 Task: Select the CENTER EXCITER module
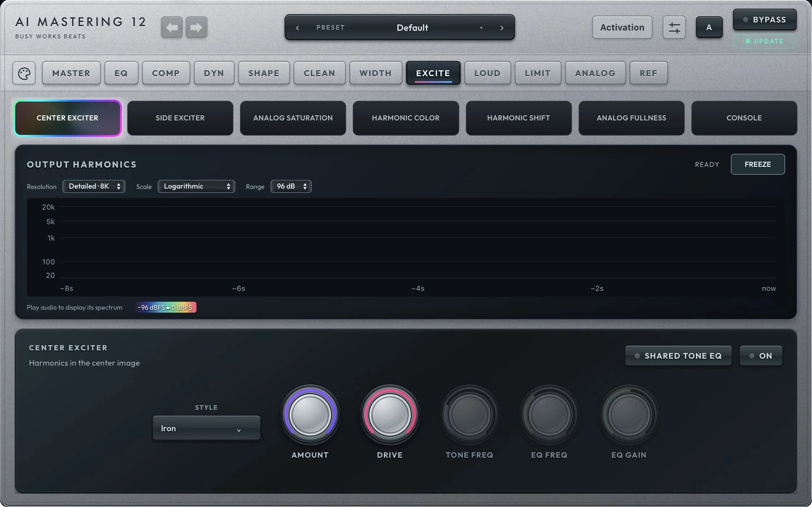click(x=68, y=118)
